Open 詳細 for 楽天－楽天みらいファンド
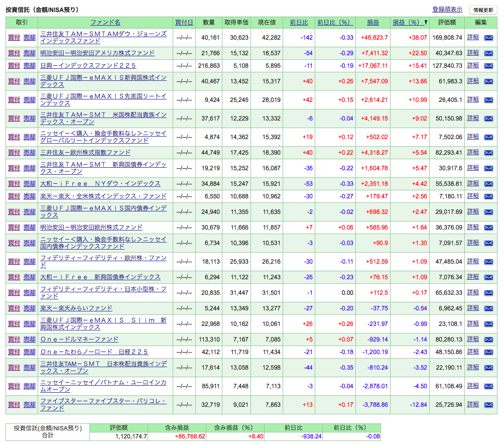 (x=472, y=308)
